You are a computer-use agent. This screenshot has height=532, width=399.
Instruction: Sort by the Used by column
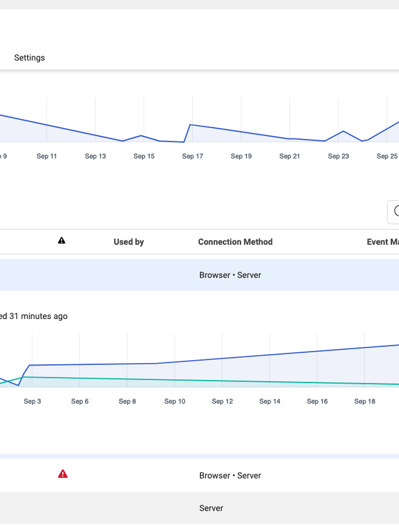pyautogui.click(x=128, y=242)
